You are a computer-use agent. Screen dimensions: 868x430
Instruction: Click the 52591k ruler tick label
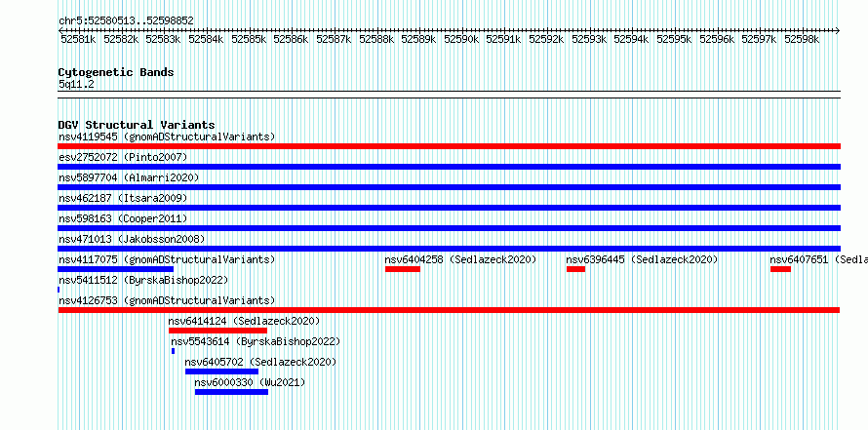[503, 39]
